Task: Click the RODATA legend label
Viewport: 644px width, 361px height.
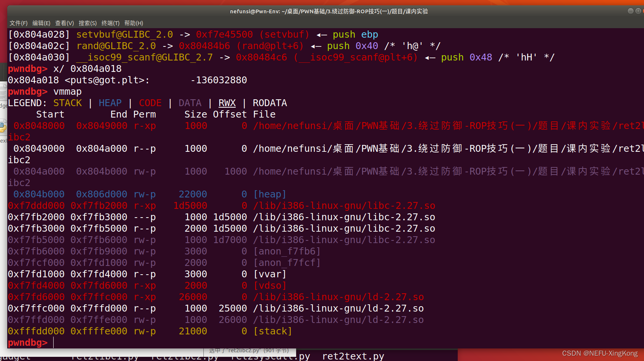Action: pos(270,103)
